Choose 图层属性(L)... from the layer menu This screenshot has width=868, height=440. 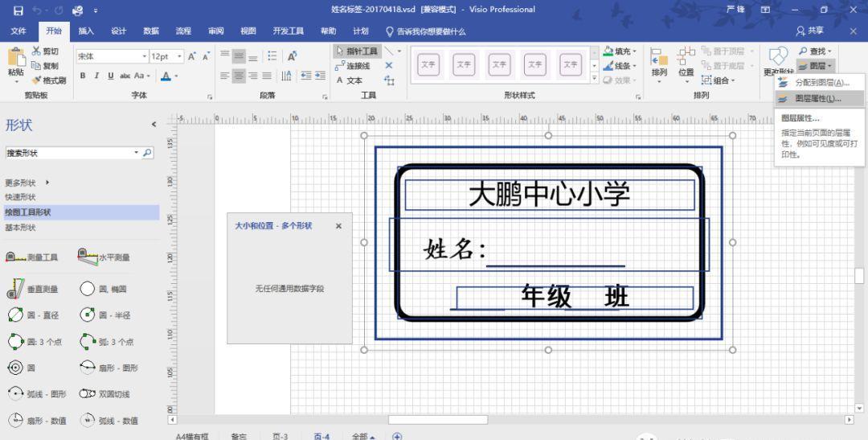[x=817, y=99]
